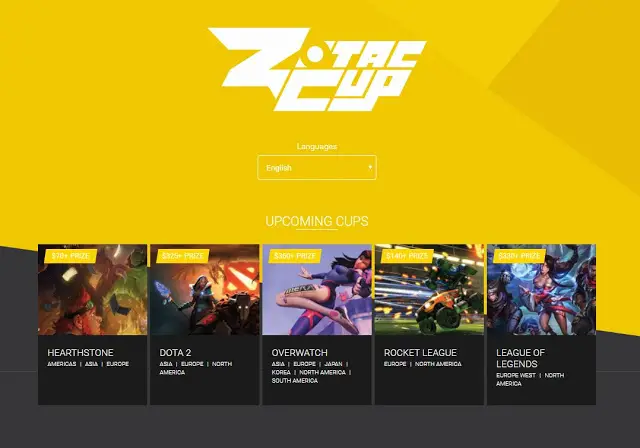The height and width of the screenshot is (448, 640).
Task: Choose the JAPAN region under Overwatch
Action: (333, 364)
